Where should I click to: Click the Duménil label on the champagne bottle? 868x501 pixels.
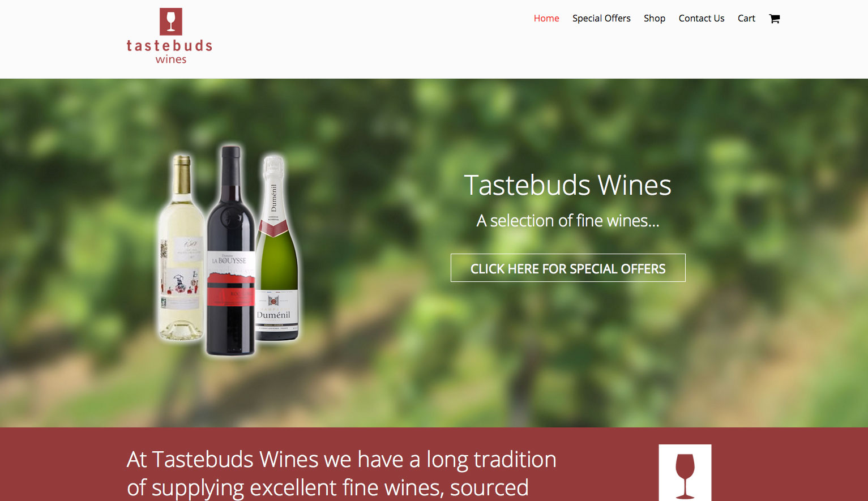click(x=273, y=315)
